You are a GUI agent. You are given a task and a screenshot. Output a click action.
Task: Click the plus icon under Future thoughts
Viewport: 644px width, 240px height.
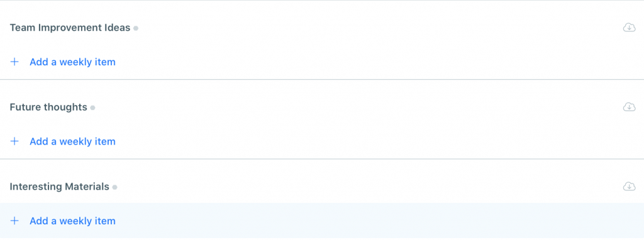(x=14, y=141)
